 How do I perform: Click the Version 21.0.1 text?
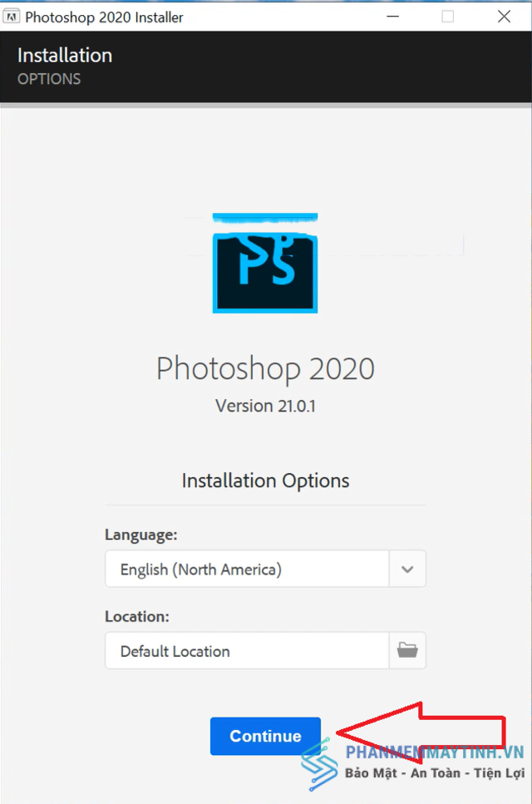(x=265, y=406)
